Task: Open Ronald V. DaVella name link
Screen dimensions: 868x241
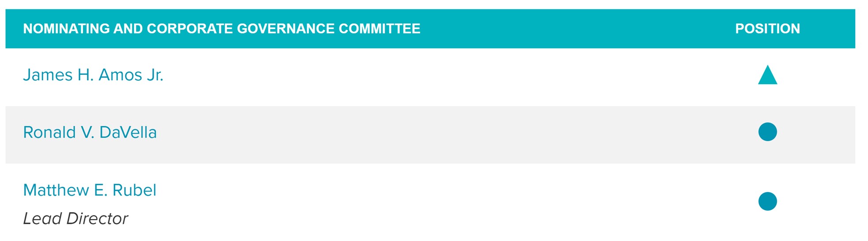Action: [90, 132]
